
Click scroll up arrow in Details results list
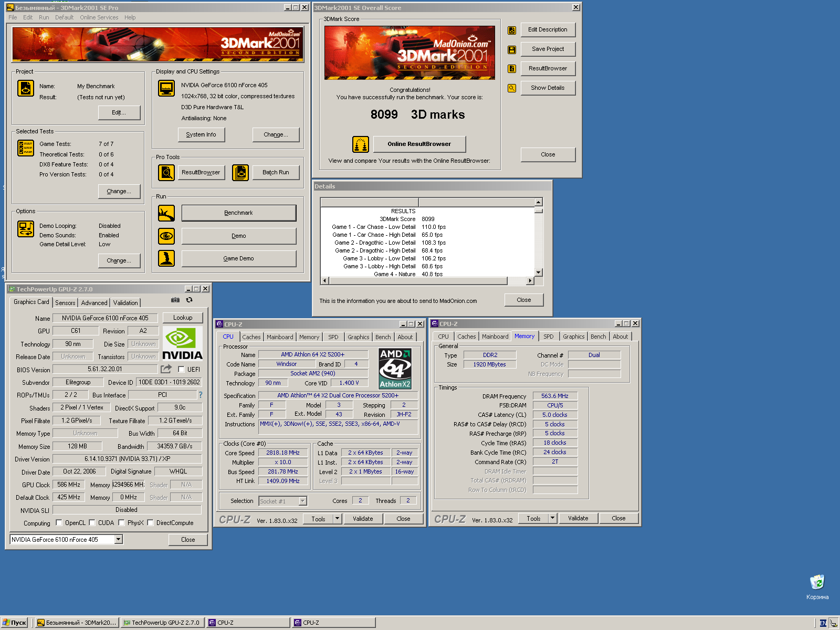538,202
